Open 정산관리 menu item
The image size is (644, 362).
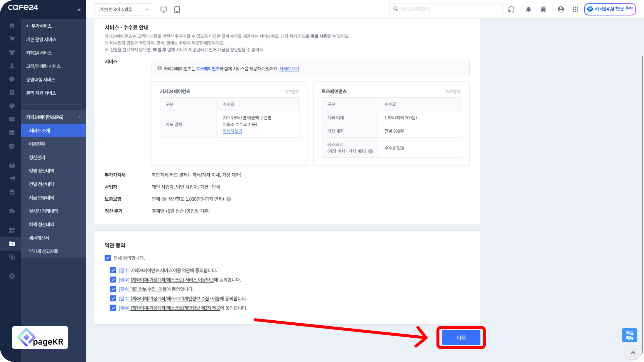pyautogui.click(x=37, y=158)
